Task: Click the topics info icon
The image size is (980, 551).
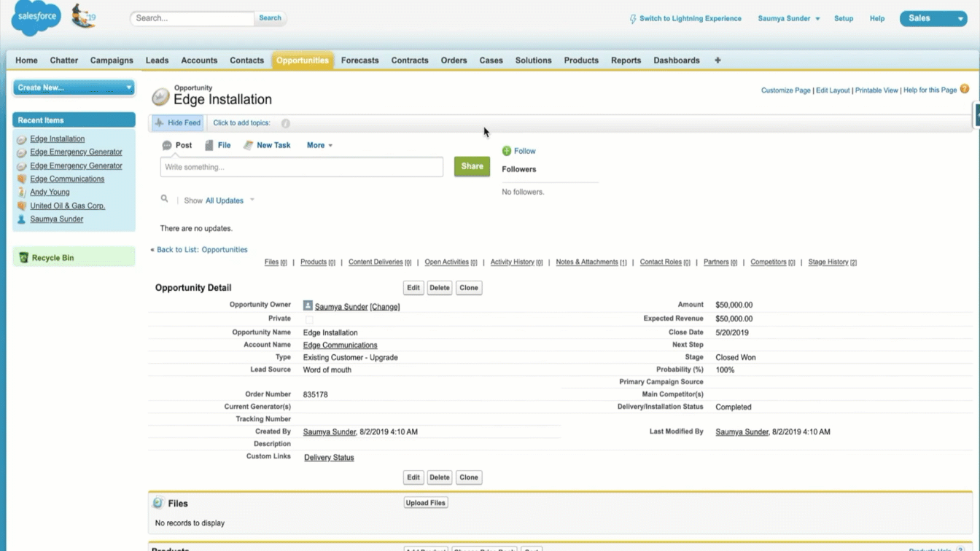Action: click(x=285, y=123)
